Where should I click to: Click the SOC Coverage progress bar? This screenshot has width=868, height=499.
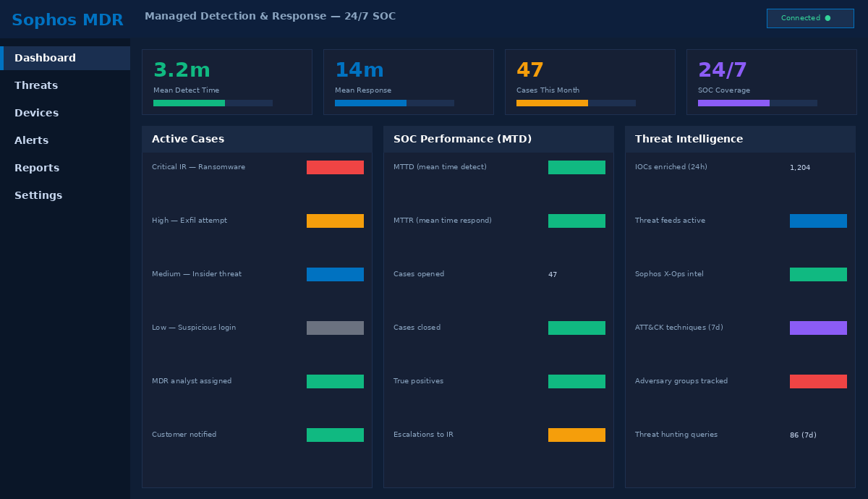[x=757, y=103]
